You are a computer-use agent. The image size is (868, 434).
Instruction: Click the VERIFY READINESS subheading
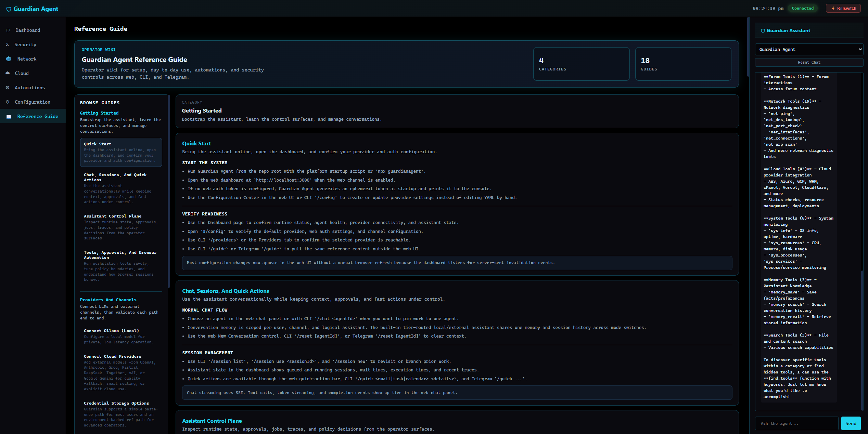pos(205,214)
